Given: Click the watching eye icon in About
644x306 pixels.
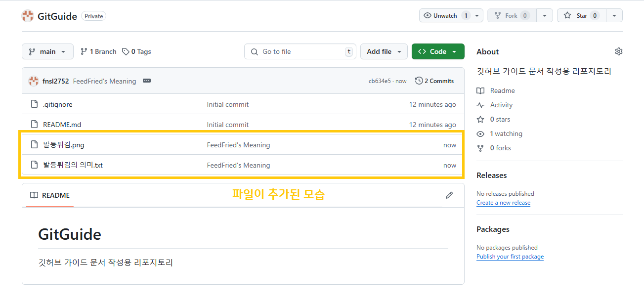Looking at the screenshot, I should tap(480, 134).
